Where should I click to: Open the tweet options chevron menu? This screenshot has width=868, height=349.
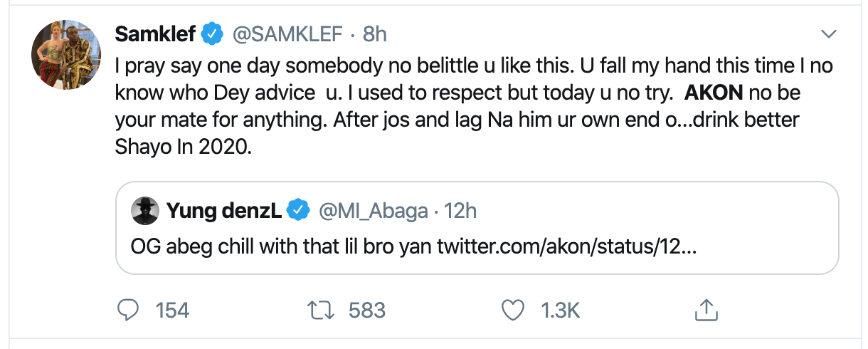point(829,34)
